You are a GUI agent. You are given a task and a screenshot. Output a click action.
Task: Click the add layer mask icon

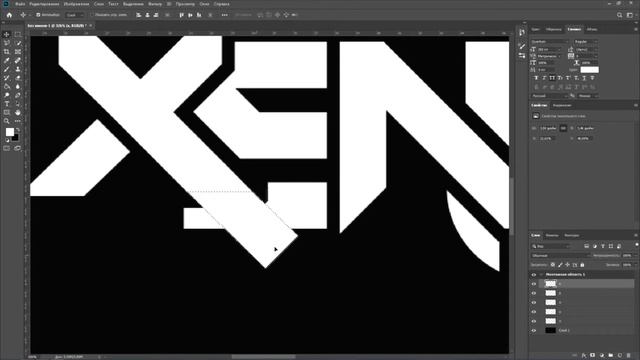pyautogui.click(x=593, y=356)
